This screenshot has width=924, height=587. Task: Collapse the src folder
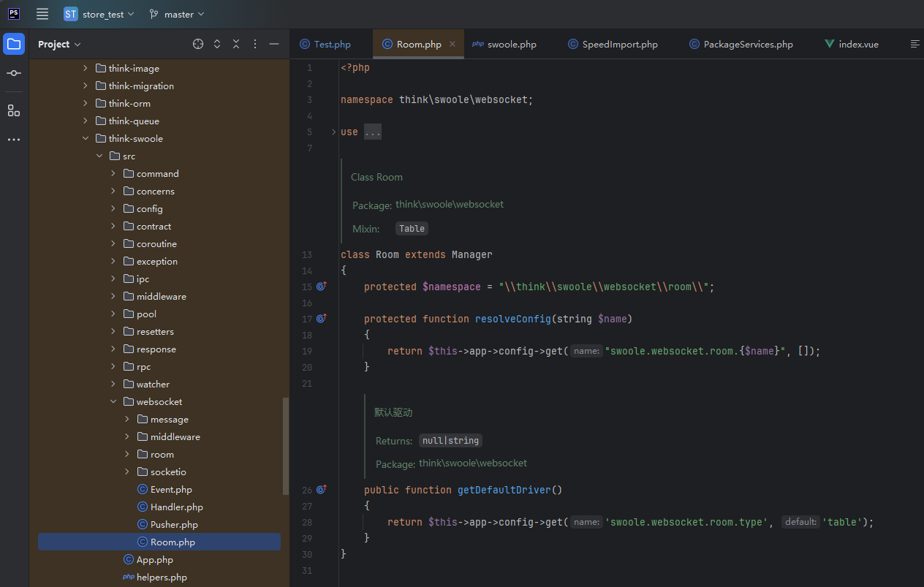click(x=99, y=156)
